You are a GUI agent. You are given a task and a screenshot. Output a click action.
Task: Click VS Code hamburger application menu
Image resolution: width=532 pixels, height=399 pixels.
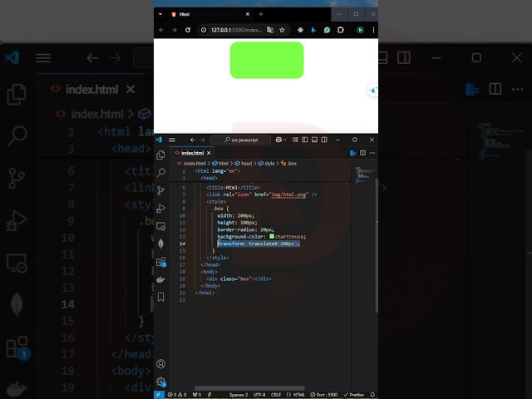(172, 140)
